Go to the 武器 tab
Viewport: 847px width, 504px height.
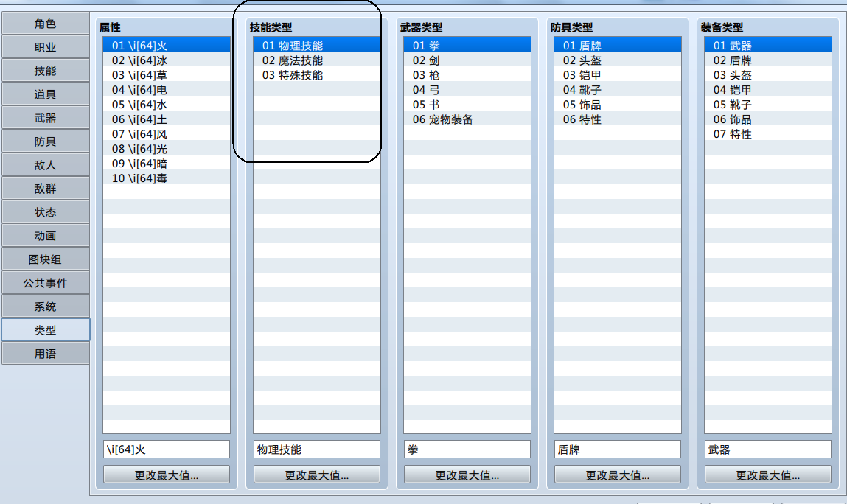coord(46,118)
